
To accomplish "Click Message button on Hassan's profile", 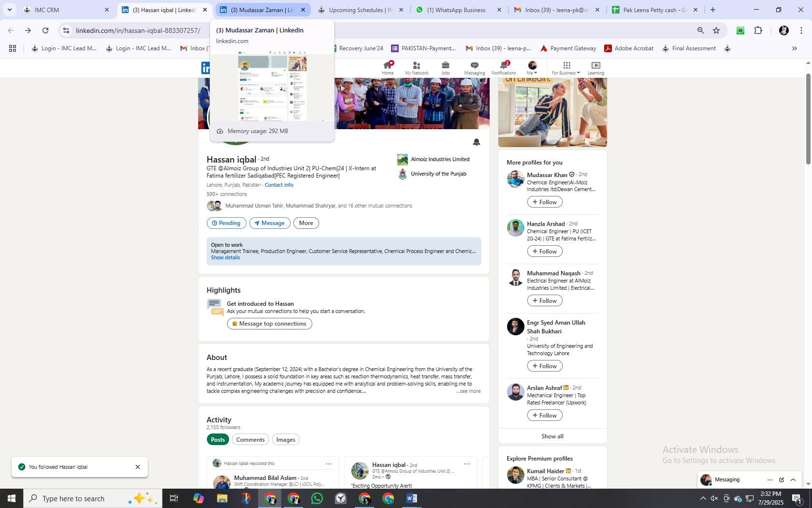I will (270, 223).
